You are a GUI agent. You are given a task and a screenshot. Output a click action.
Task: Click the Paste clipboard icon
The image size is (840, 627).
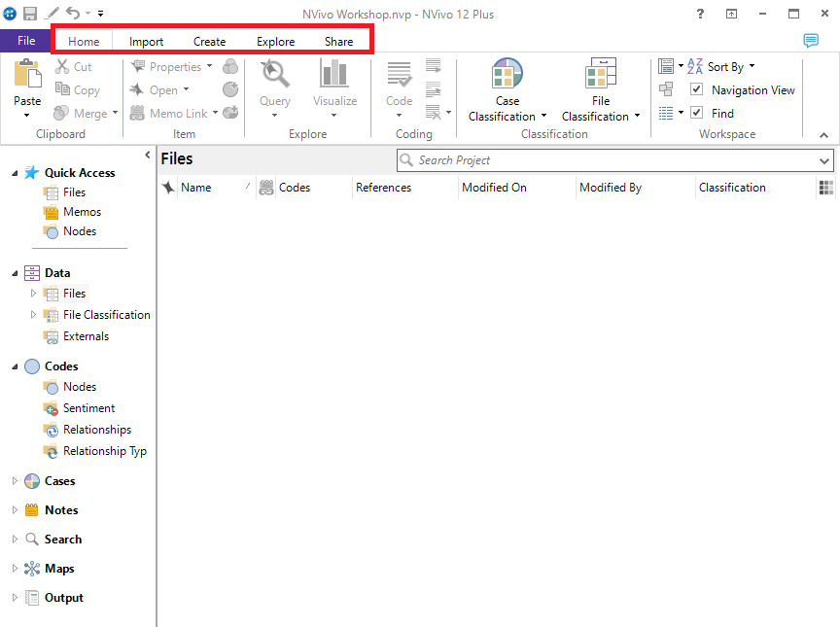click(27, 74)
